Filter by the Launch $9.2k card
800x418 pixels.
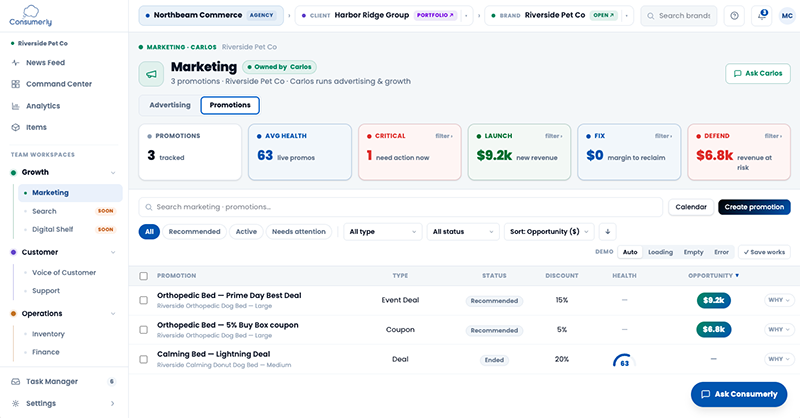519,152
